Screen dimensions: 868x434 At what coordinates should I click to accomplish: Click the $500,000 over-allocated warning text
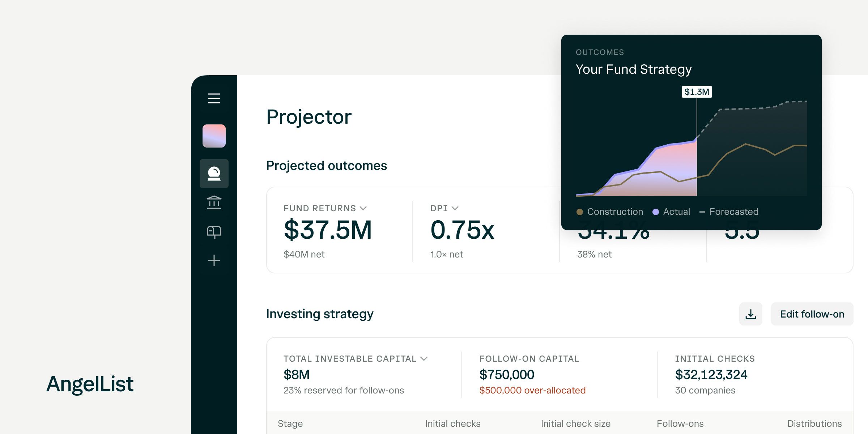click(x=532, y=390)
